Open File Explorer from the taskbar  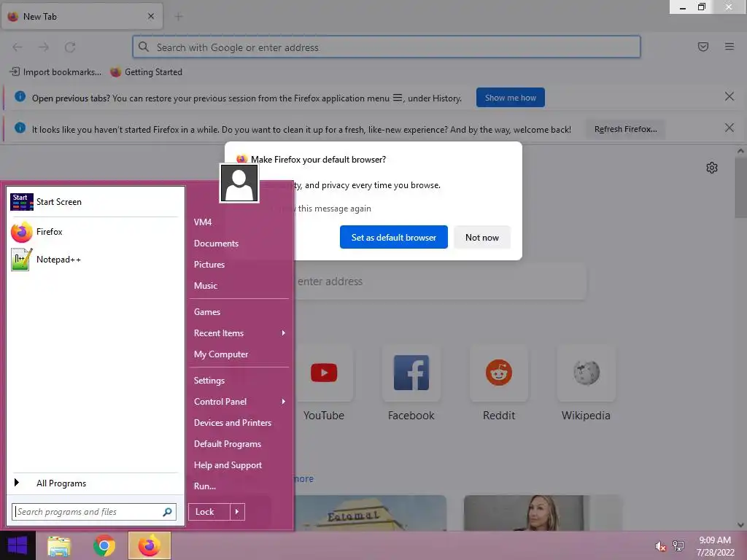pyautogui.click(x=59, y=546)
